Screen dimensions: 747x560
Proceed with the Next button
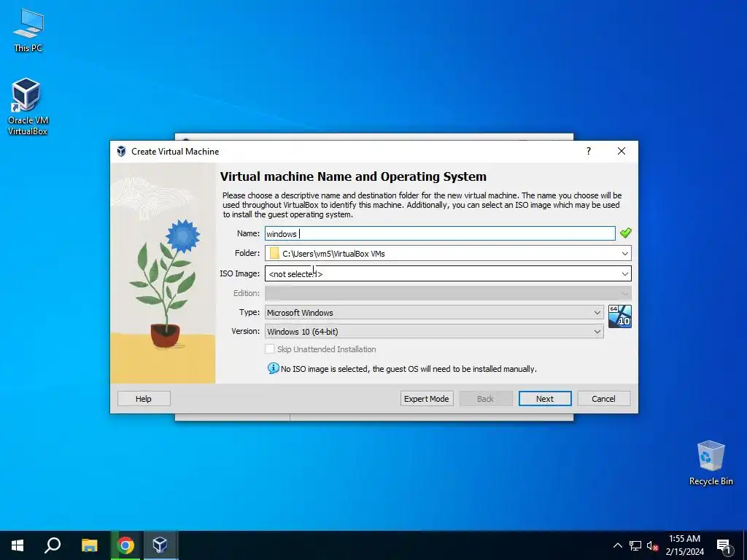[x=544, y=399]
